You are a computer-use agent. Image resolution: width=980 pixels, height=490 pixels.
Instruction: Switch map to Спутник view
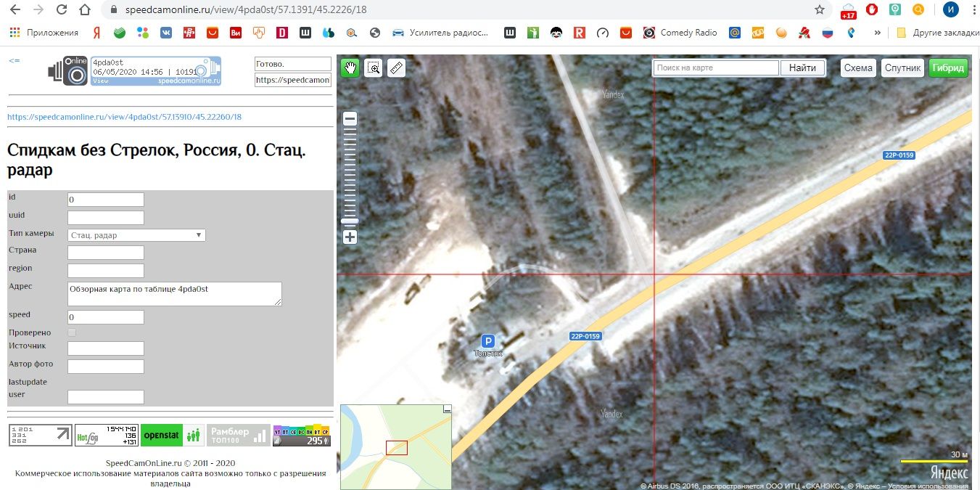coord(902,68)
